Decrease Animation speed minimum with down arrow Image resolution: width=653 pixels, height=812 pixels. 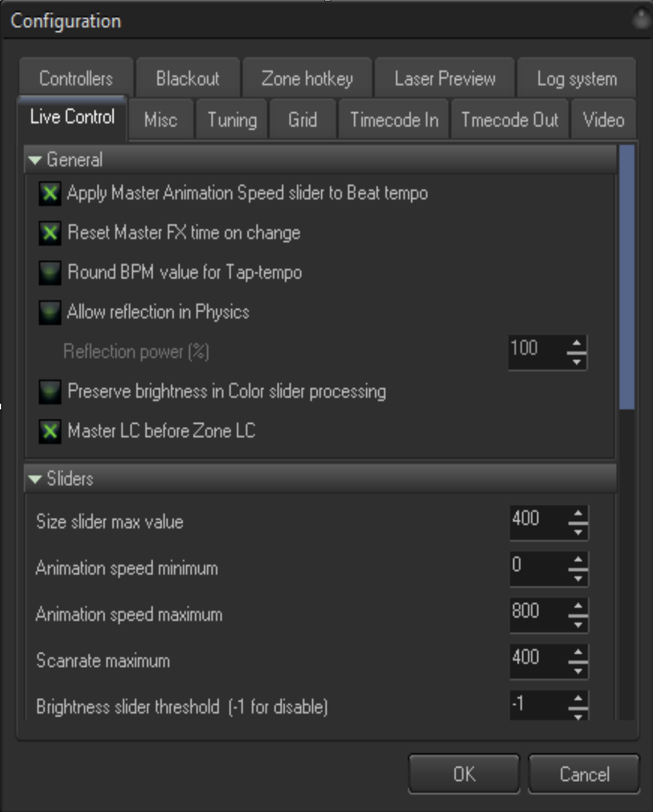[x=578, y=578]
